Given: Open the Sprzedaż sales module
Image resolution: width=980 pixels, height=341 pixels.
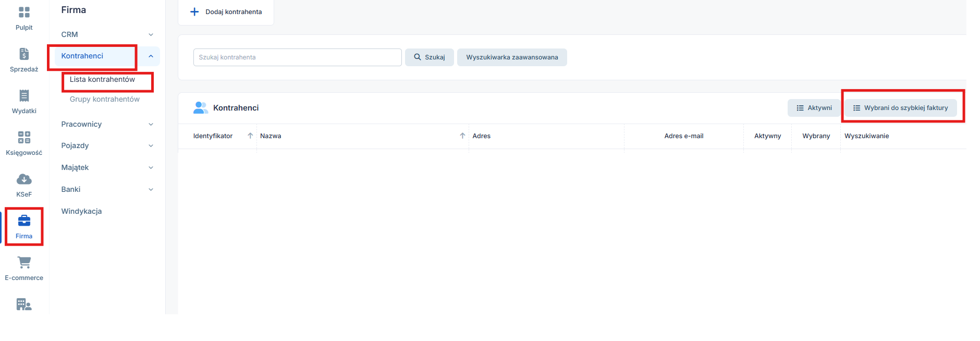Looking at the screenshot, I should (24, 55).
